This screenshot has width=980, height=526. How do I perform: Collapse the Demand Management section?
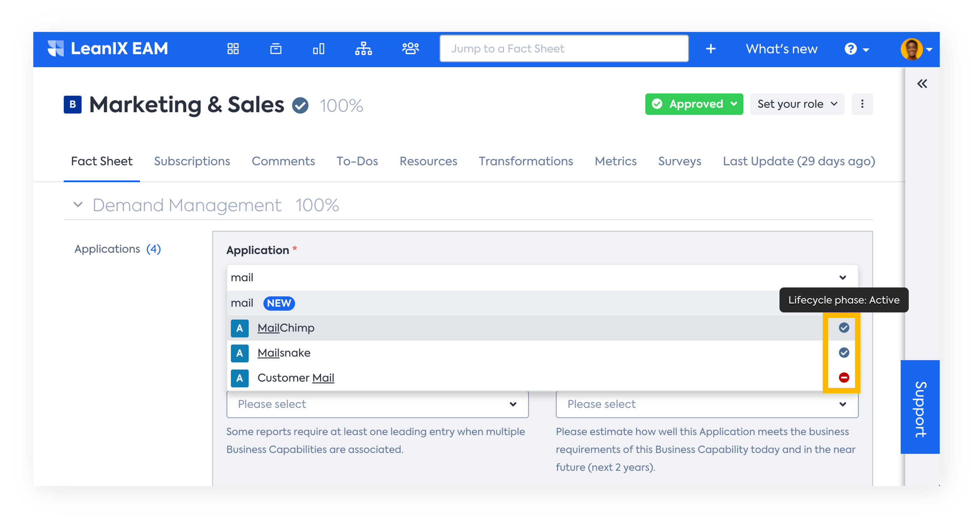(x=78, y=204)
